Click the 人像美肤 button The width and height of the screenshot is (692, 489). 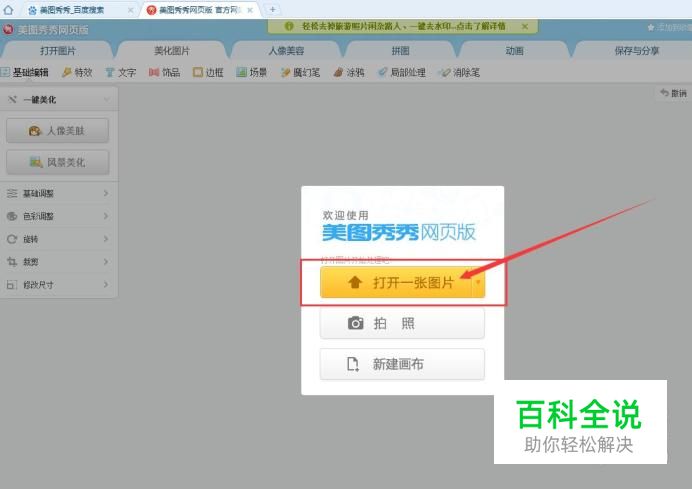[57, 131]
